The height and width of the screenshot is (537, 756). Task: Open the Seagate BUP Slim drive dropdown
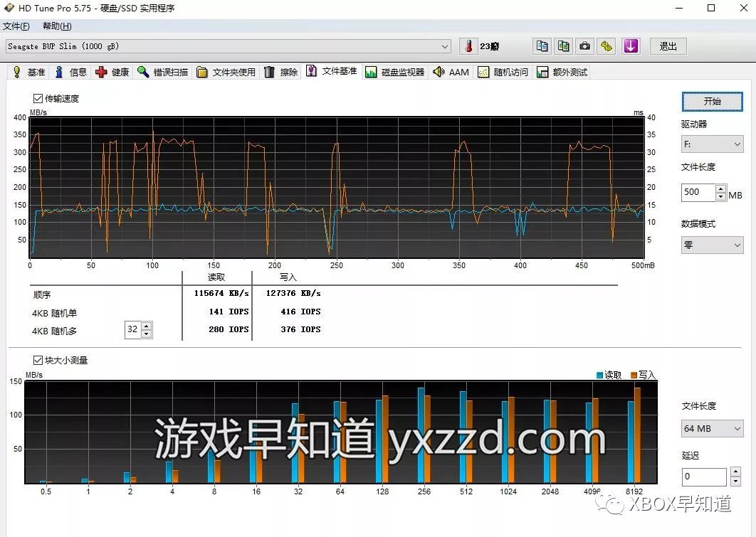click(x=446, y=46)
